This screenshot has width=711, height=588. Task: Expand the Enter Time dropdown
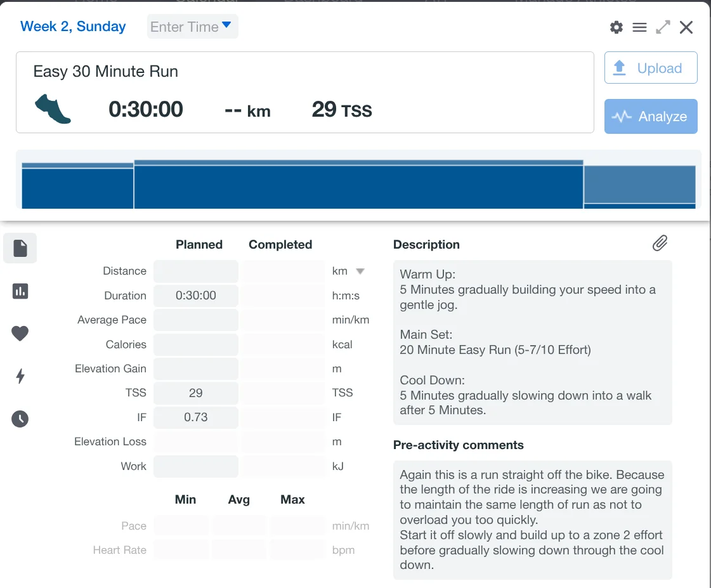coord(192,27)
